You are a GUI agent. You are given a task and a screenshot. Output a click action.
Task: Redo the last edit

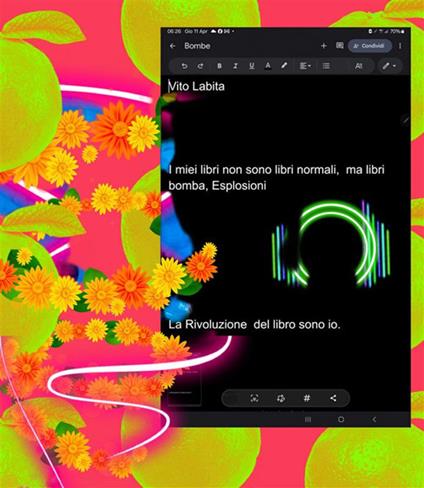tap(200, 66)
